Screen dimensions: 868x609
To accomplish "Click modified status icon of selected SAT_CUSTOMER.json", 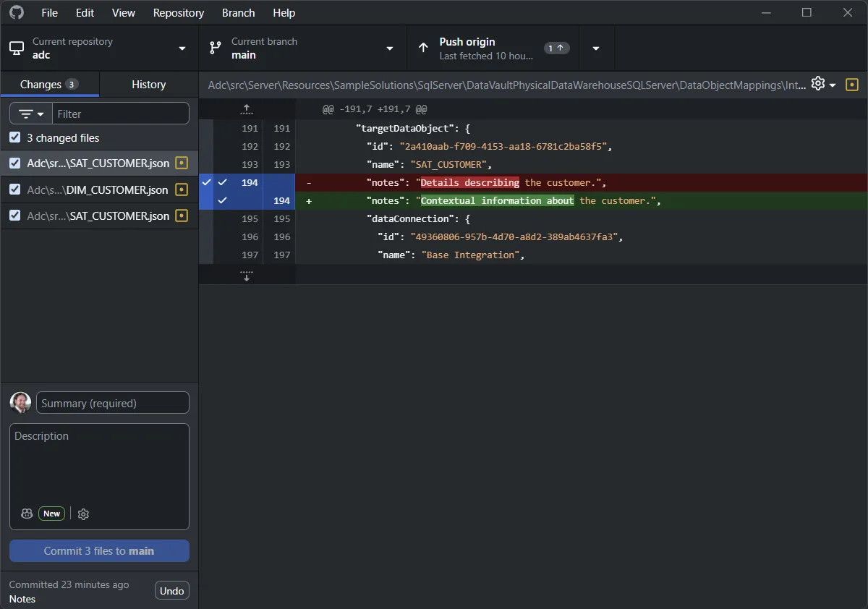I will [182, 163].
